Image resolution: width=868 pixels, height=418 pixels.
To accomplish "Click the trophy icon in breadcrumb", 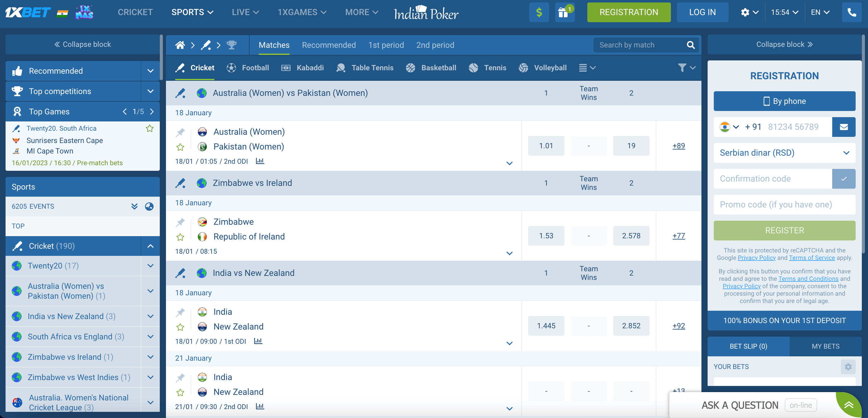I will [x=231, y=45].
